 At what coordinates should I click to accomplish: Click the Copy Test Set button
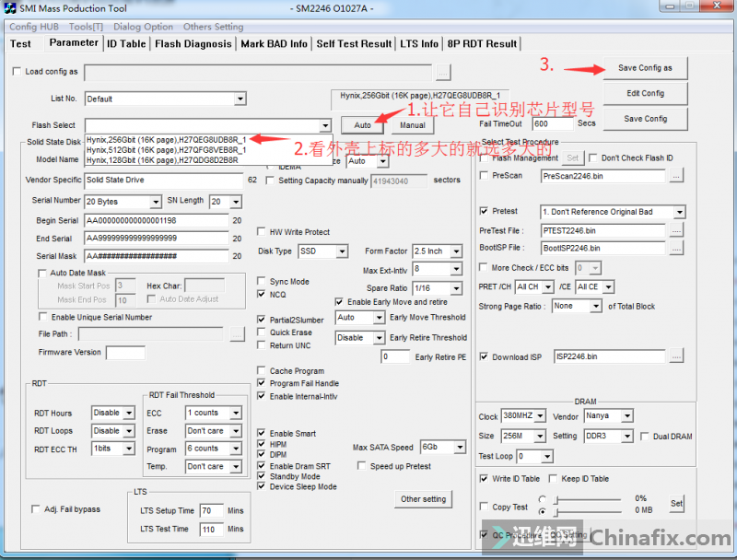[676, 503]
